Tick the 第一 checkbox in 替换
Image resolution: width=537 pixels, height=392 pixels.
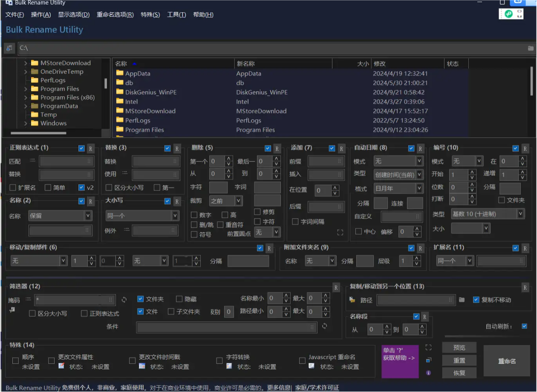point(157,187)
